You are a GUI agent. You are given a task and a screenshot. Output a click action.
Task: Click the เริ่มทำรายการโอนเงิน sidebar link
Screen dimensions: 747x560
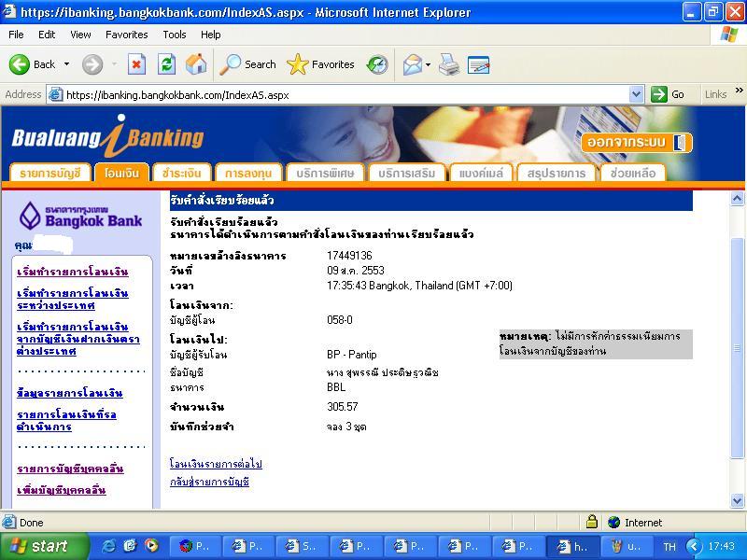point(73,272)
